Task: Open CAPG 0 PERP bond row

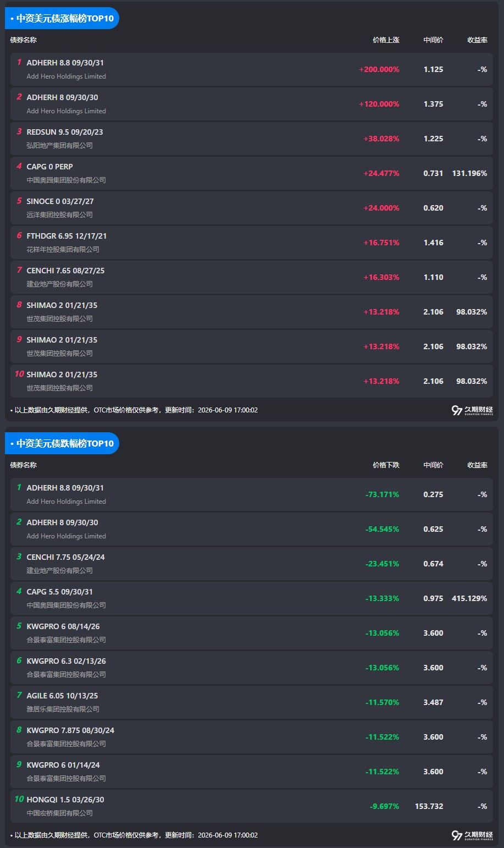Action: 252,173
